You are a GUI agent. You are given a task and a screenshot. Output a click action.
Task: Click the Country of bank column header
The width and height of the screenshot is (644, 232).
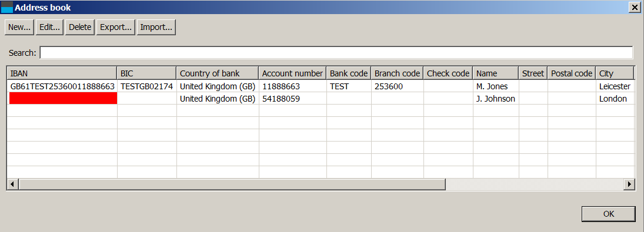(218, 73)
